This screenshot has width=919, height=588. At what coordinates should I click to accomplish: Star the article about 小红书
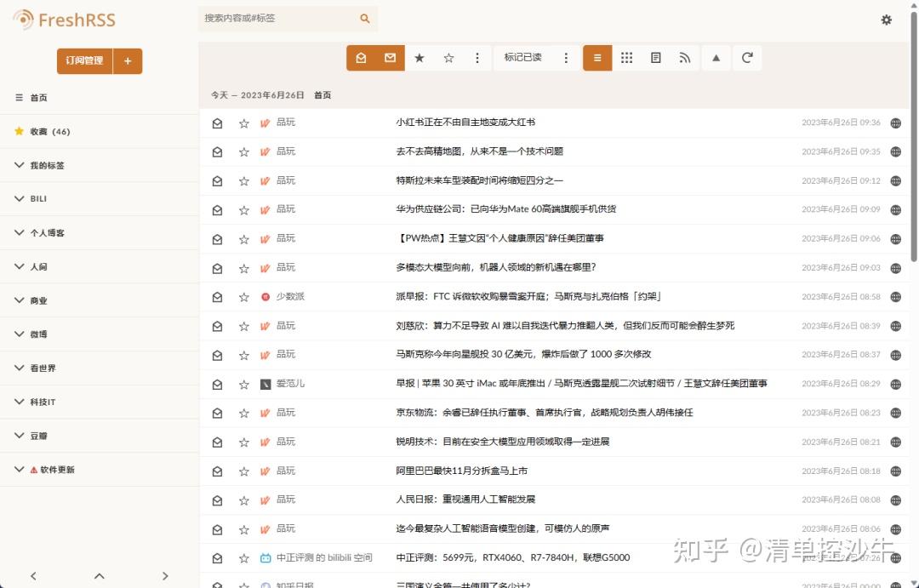click(x=243, y=123)
